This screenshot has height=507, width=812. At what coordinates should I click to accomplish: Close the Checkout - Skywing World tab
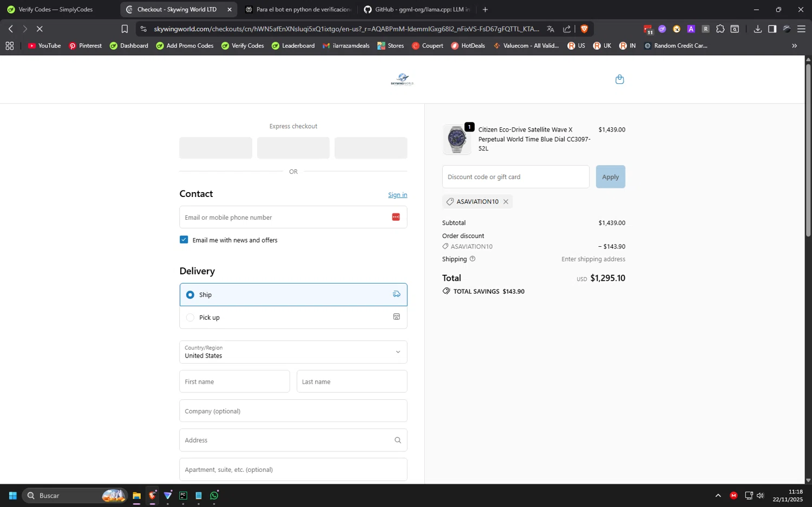[230, 10]
